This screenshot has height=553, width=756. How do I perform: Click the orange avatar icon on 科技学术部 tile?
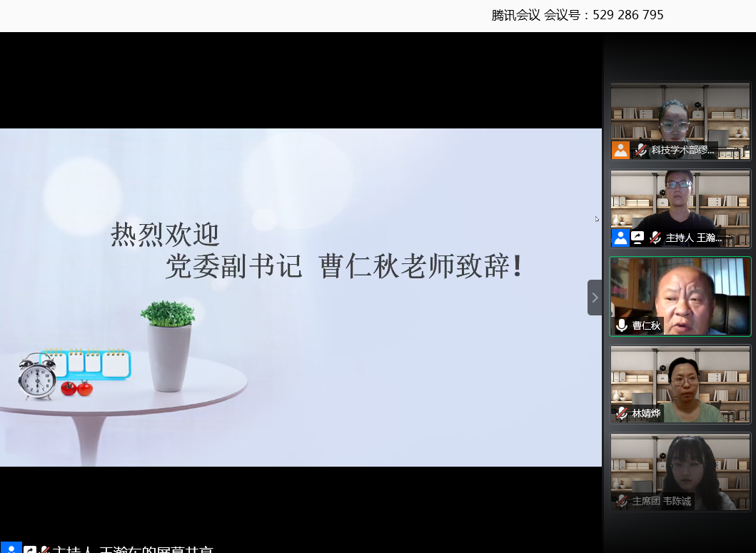(620, 150)
